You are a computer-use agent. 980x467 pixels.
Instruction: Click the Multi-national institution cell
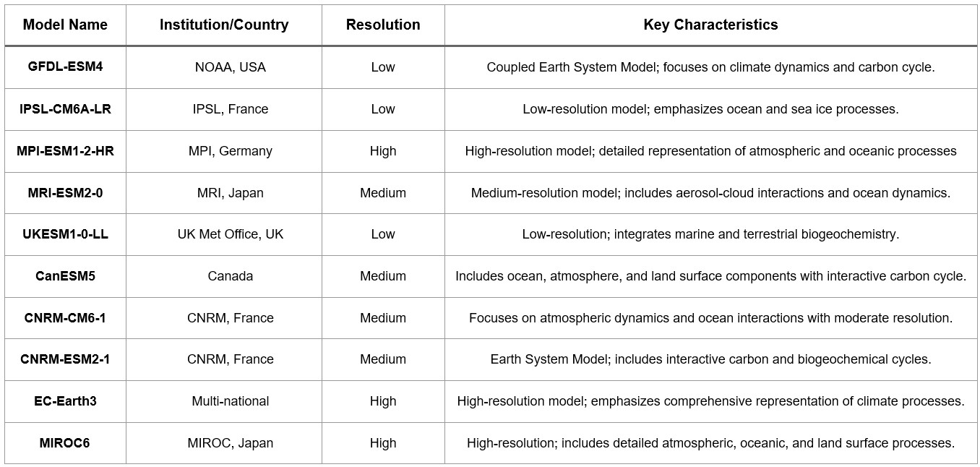231,401
